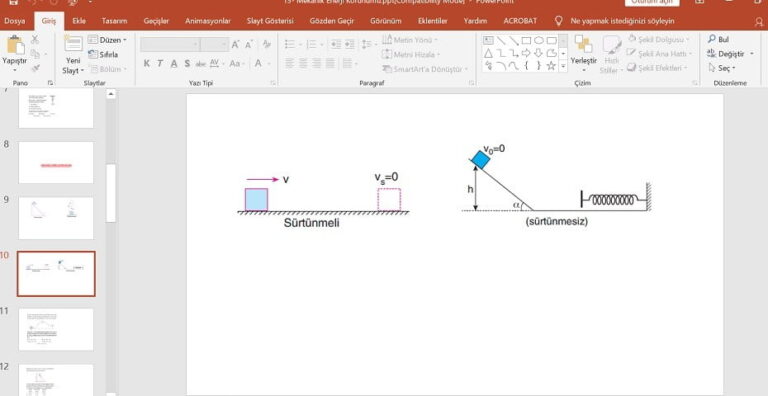
Task: Select the left brace shape
Action: pyautogui.click(x=526, y=66)
